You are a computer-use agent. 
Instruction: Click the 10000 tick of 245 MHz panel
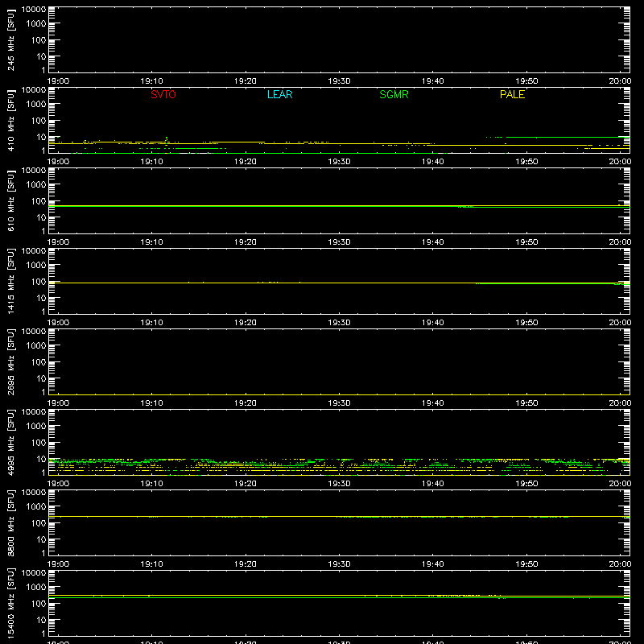(x=34, y=10)
